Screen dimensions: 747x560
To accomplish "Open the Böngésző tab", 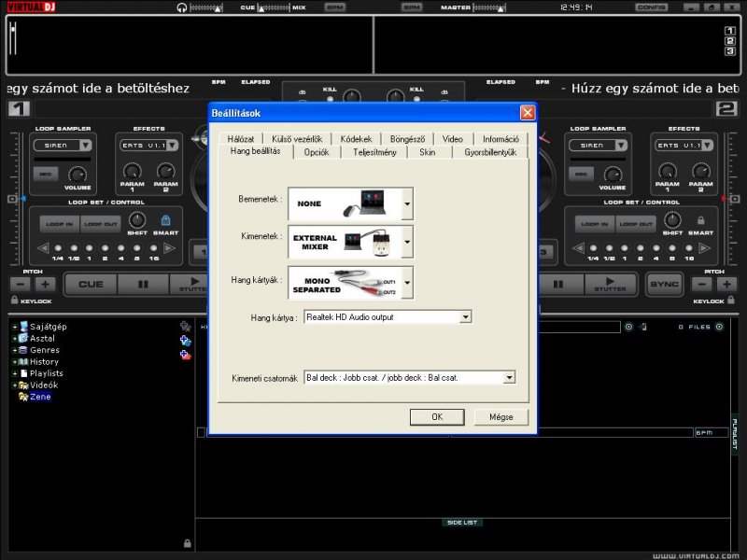I will tap(407, 139).
